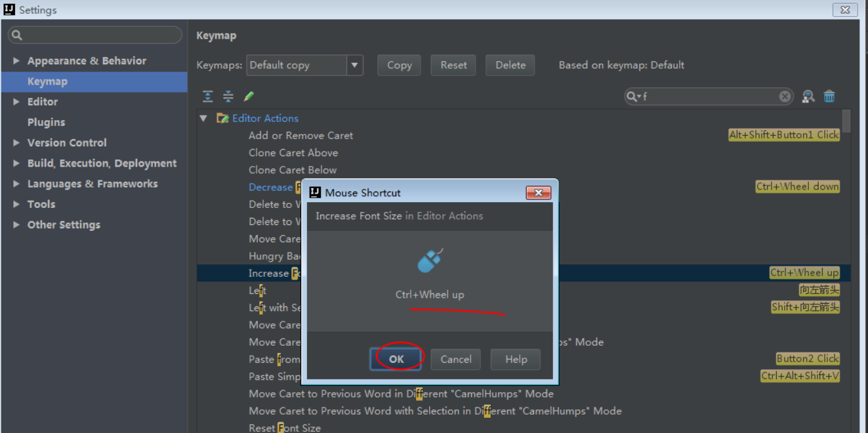868x433 pixels.
Task: Open Appearance & Behavior settings
Action: [x=87, y=61]
